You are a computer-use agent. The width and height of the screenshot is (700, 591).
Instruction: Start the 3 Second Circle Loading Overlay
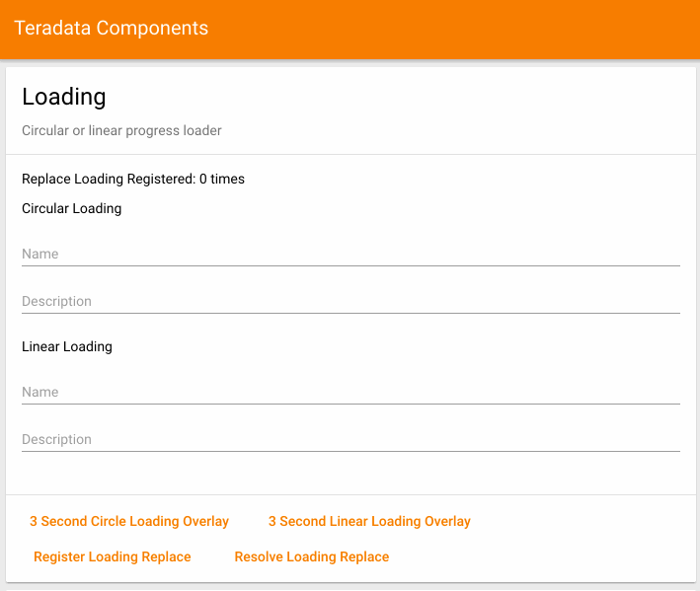(x=129, y=521)
